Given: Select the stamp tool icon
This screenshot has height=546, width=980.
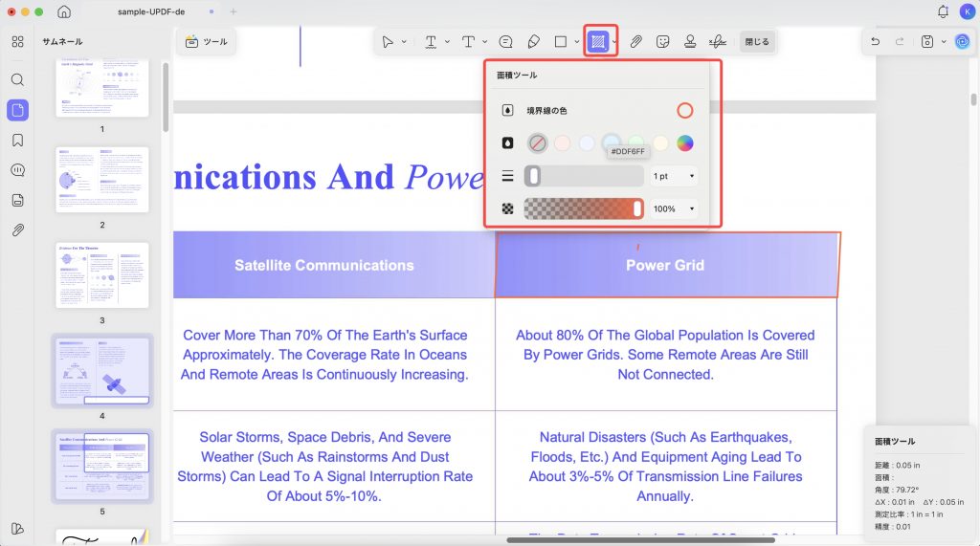Looking at the screenshot, I should tap(690, 41).
